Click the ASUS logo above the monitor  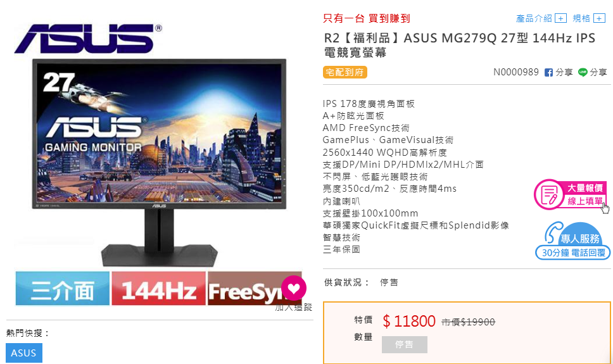[88, 39]
